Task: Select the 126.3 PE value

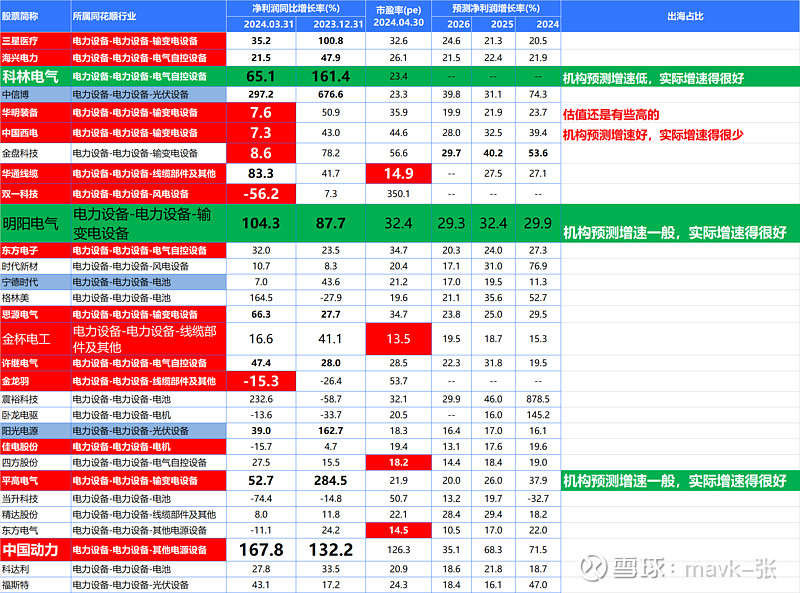Action: click(398, 550)
